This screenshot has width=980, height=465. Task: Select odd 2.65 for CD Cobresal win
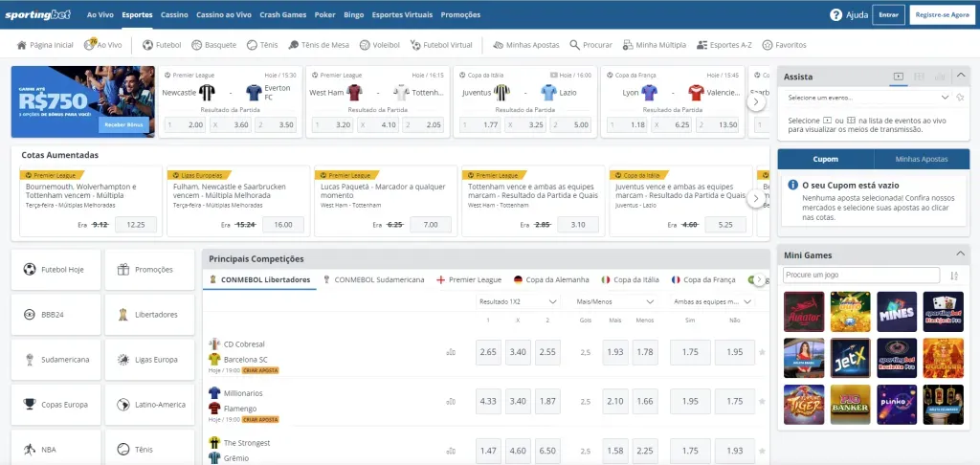tap(488, 352)
